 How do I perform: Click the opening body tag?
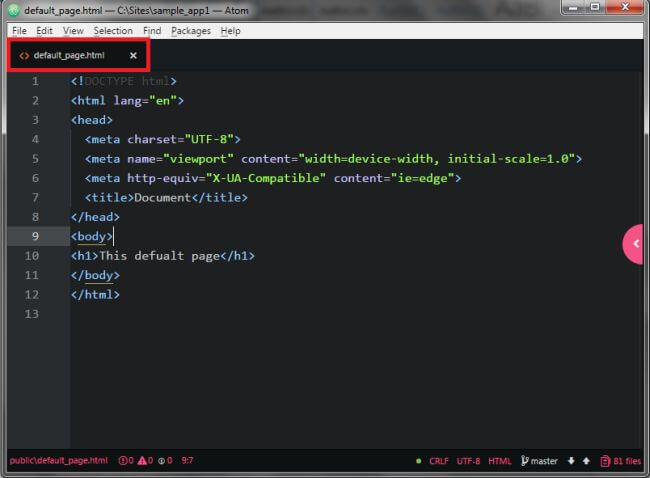92,236
